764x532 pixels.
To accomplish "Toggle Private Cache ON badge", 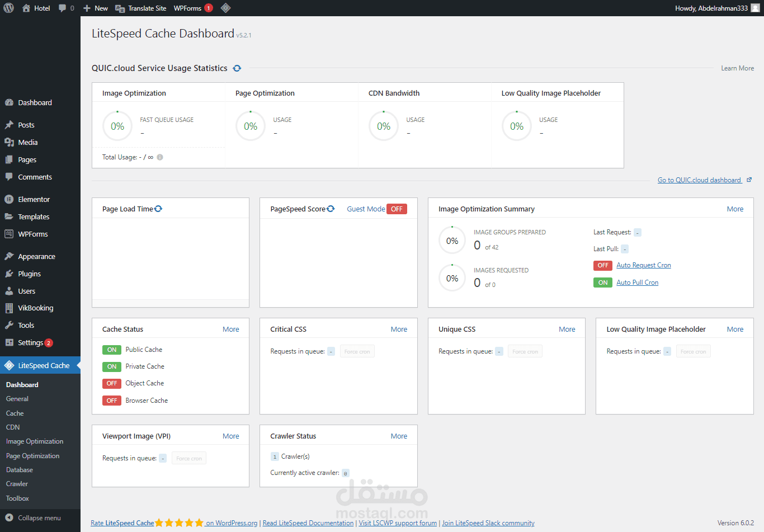I will point(112,366).
